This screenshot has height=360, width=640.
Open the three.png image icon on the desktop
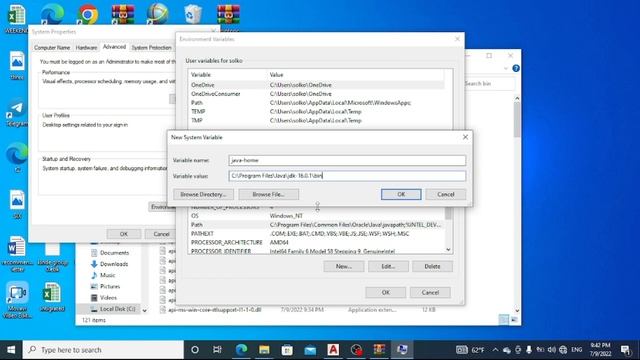click(17, 65)
